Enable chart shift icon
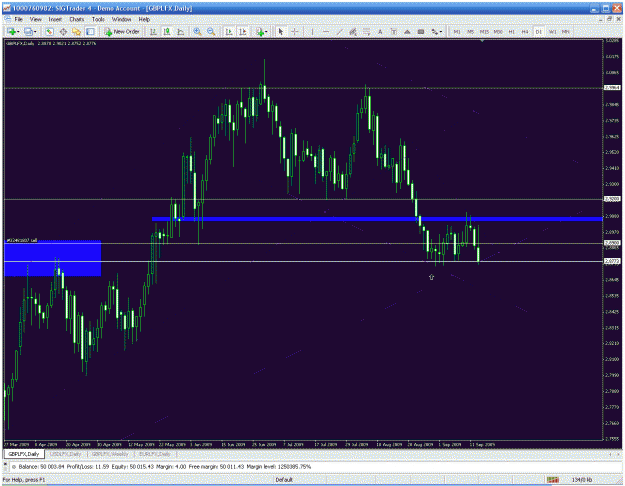Image resolution: width=625 pixels, height=486 pixels. (242, 32)
